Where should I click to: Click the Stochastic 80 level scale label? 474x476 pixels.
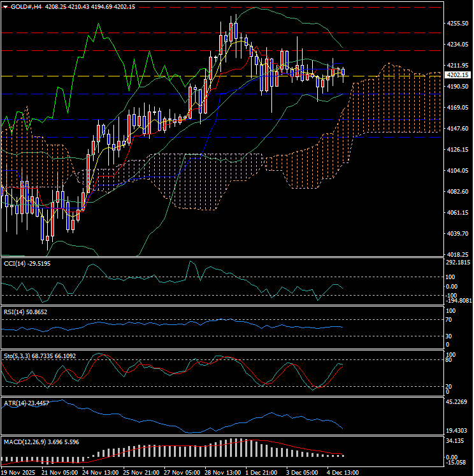click(x=449, y=360)
